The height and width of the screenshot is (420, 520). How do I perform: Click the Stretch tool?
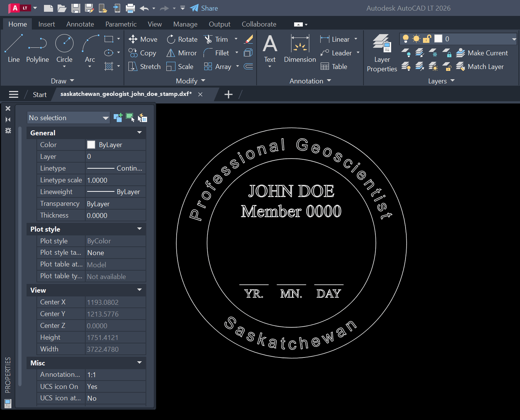(144, 67)
